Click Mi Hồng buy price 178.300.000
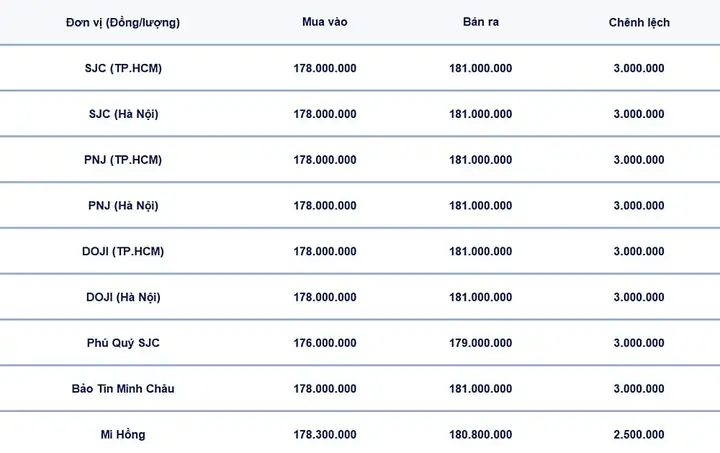Screen dimensions: 720x453 pyautogui.click(x=325, y=434)
